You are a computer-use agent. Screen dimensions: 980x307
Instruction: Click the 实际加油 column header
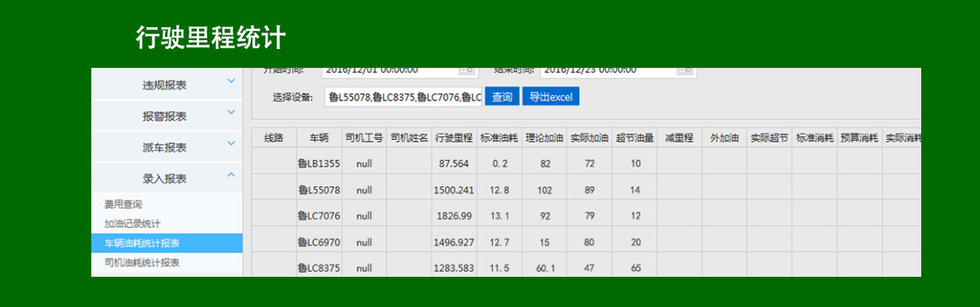[x=590, y=138]
